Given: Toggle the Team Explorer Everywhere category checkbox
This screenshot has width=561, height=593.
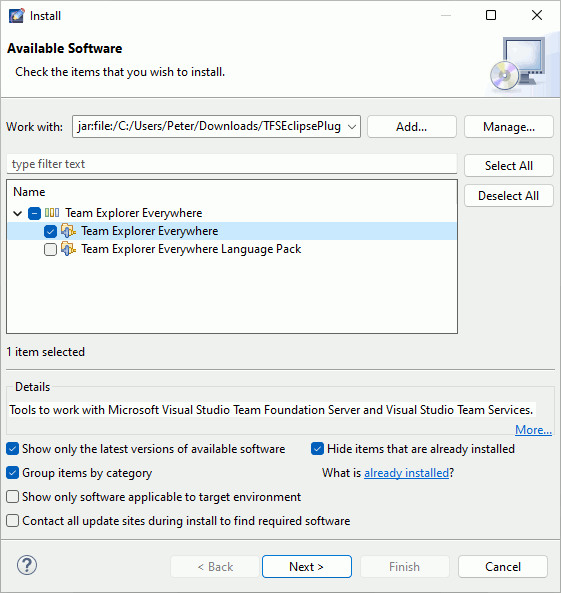Looking at the screenshot, I should coord(34,213).
